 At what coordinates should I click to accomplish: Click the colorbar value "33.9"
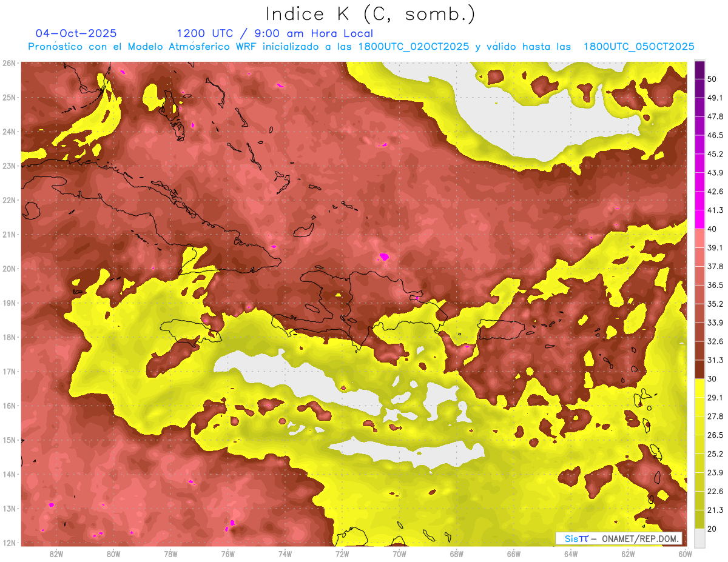[x=715, y=323]
